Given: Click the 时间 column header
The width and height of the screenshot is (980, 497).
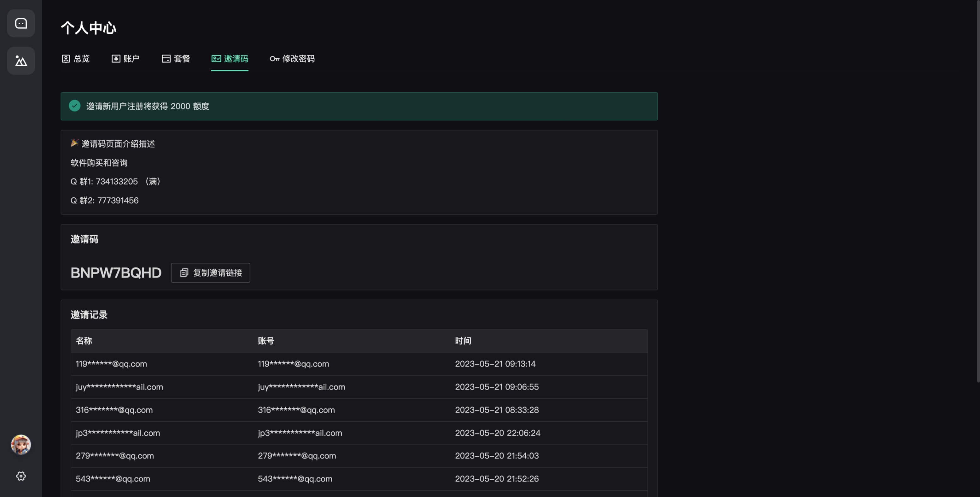Looking at the screenshot, I should [463, 341].
